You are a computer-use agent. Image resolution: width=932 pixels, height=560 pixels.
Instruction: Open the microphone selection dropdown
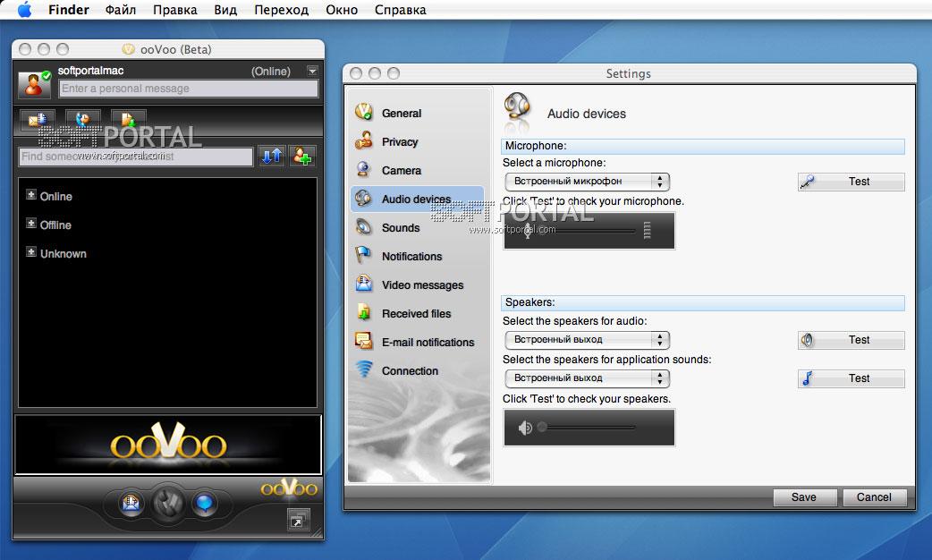click(x=588, y=182)
